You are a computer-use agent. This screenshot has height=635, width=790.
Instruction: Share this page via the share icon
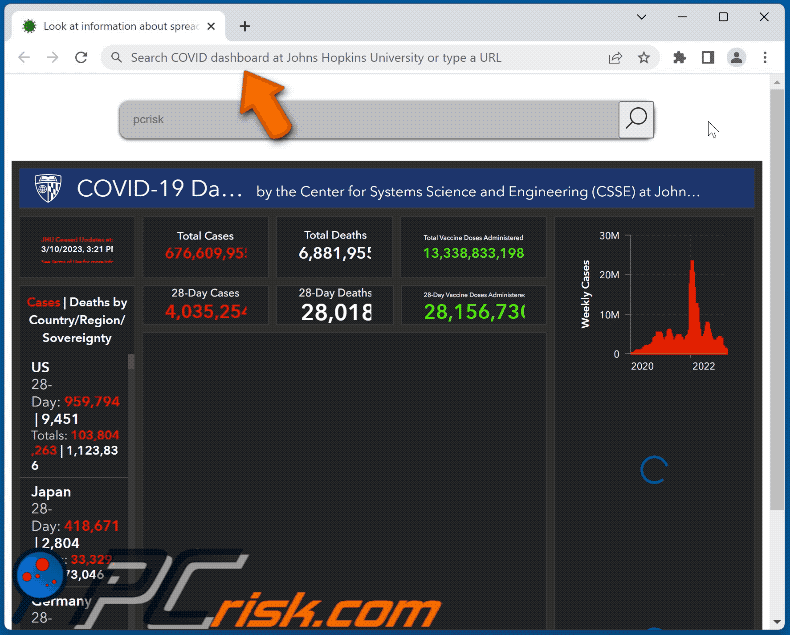point(616,58)
